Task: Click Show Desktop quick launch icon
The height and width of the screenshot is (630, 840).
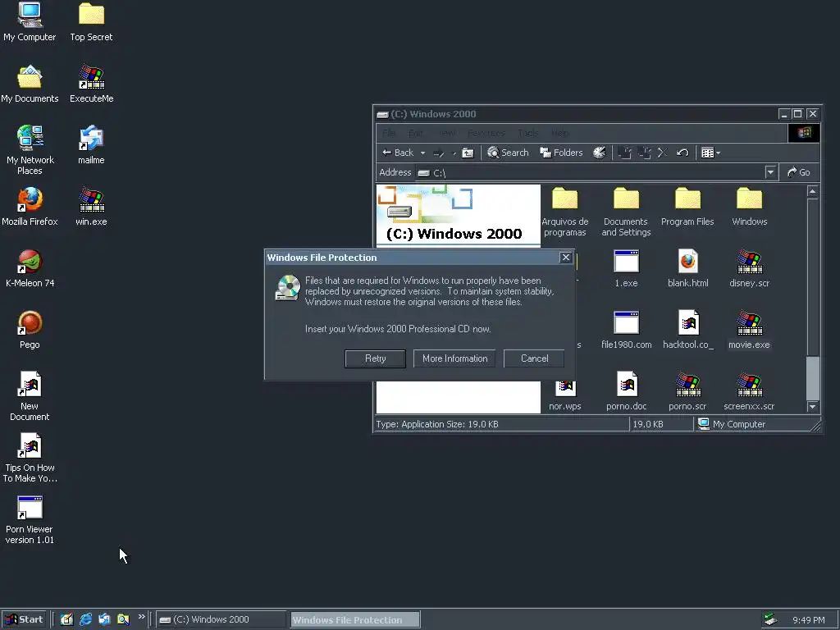Action: click(x=66, y=619)
